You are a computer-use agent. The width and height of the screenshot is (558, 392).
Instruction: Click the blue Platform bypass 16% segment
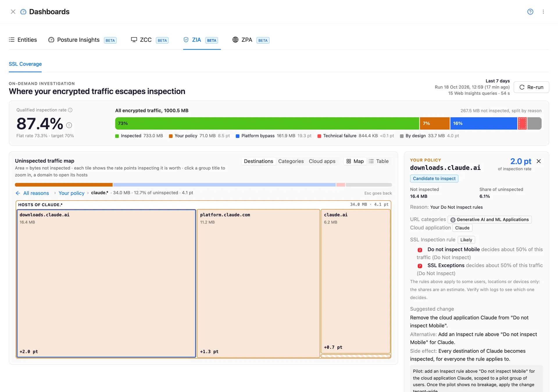coord(484,123)
